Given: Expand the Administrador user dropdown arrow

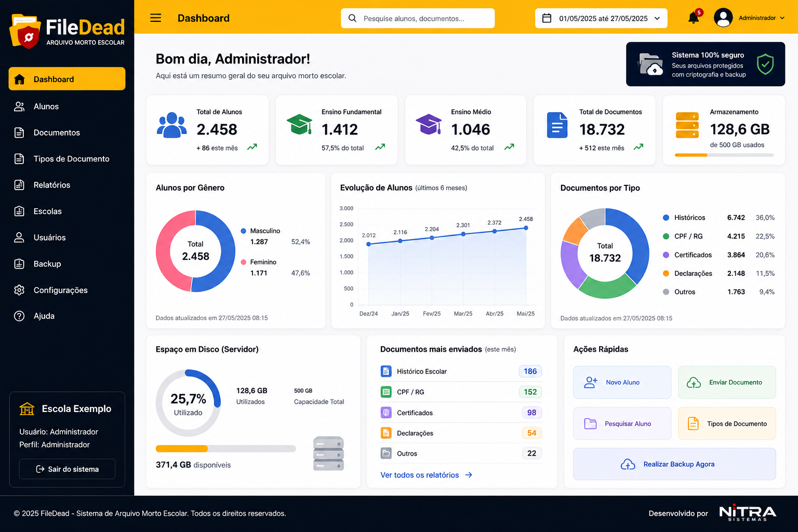Looking at the screenshot, I should pyautogui.click(x=782, y=18).
